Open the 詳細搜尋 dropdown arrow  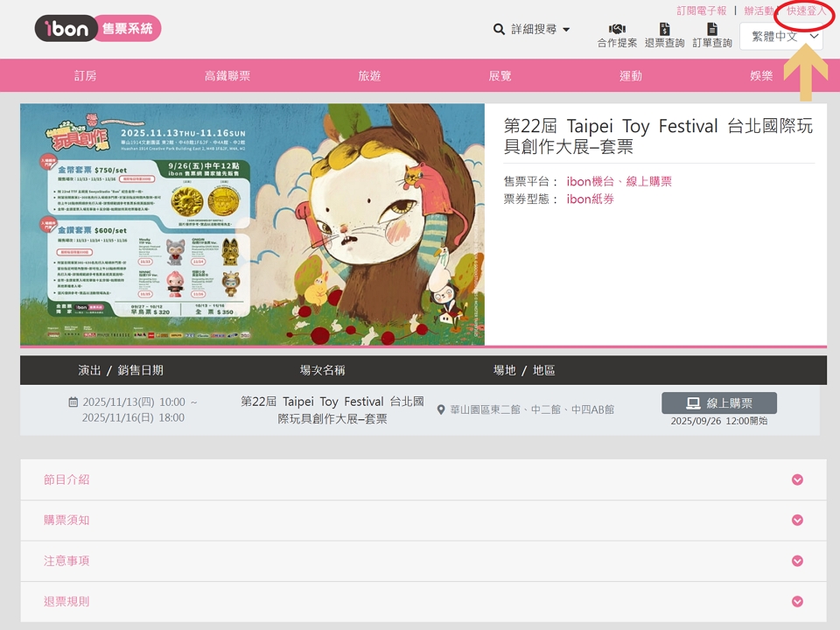coord(566,30)
